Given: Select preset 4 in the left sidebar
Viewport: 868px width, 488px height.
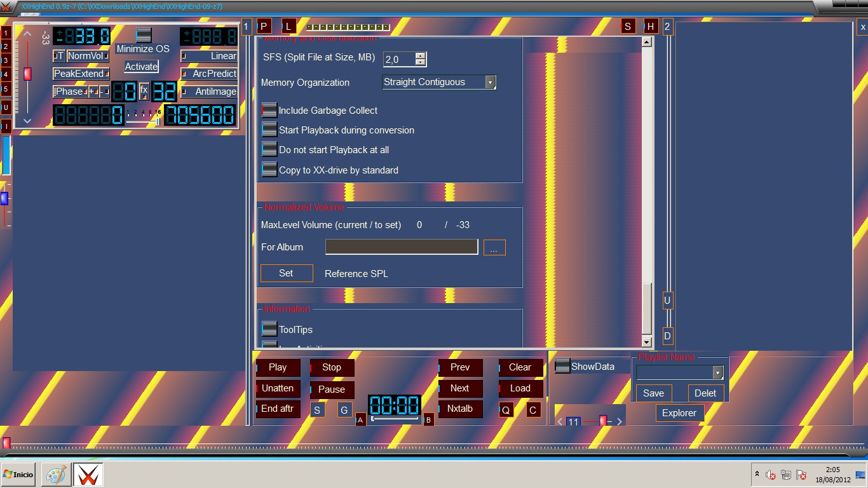Looking at the screenshot, I should pos(5,75).
